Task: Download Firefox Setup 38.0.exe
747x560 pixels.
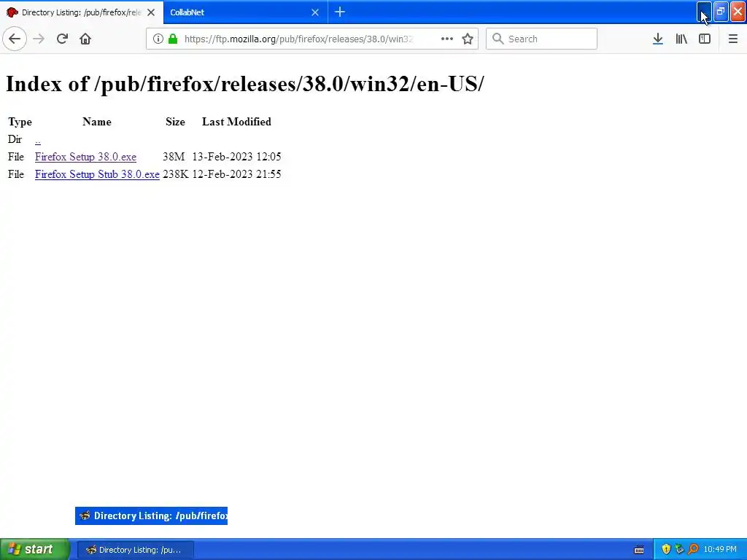Action: (x=85, y=157)
